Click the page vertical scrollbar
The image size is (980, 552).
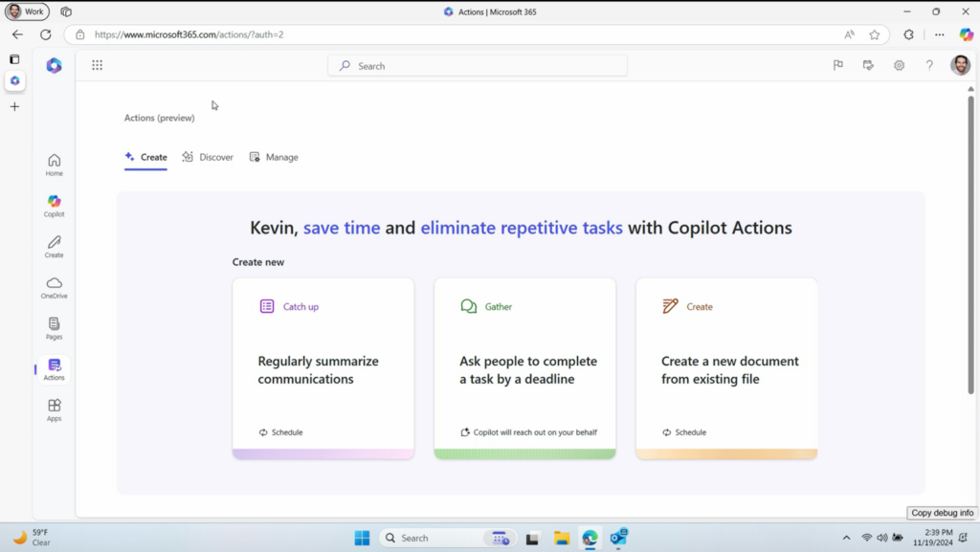(970, 244)
